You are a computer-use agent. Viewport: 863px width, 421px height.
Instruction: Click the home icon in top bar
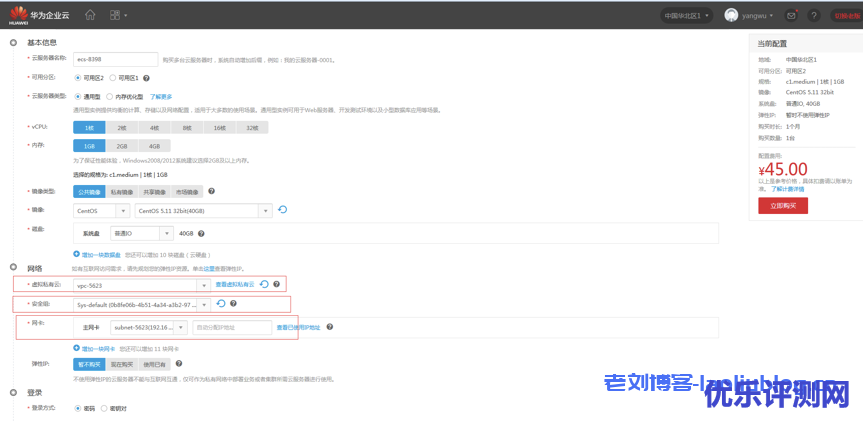click(90, 15)
